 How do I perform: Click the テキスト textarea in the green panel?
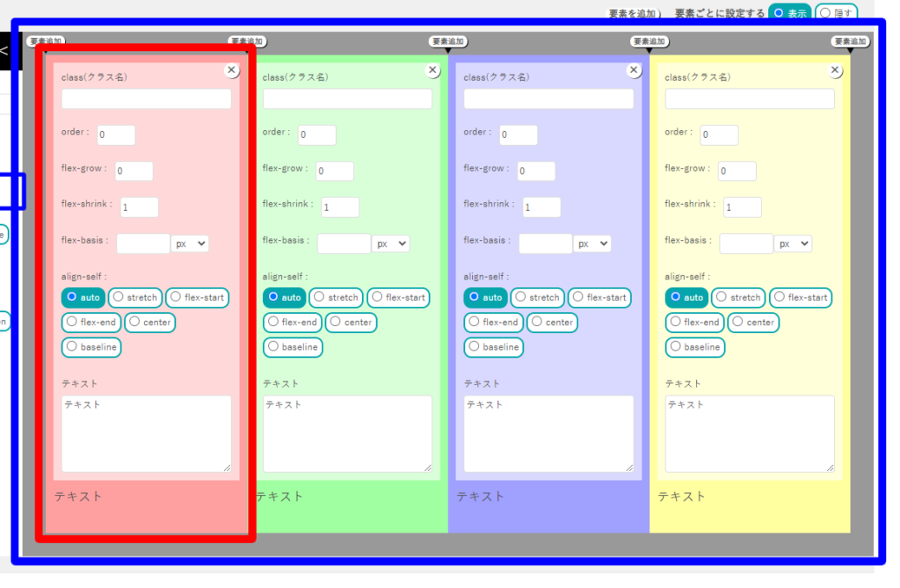click(x=346, y=432)
